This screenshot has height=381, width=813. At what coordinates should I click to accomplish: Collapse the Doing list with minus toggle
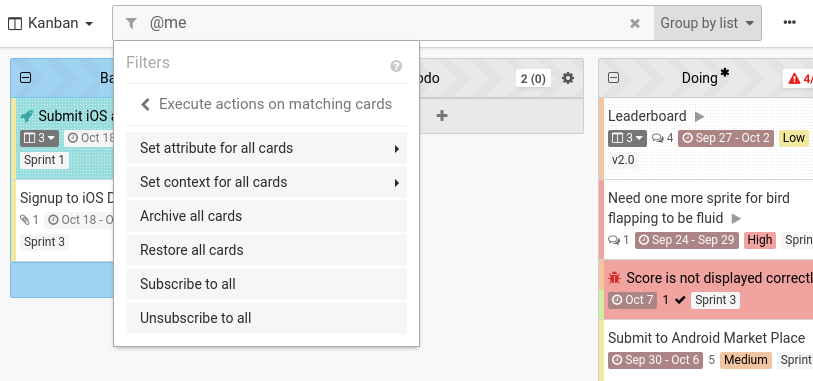tap(613, 78)
